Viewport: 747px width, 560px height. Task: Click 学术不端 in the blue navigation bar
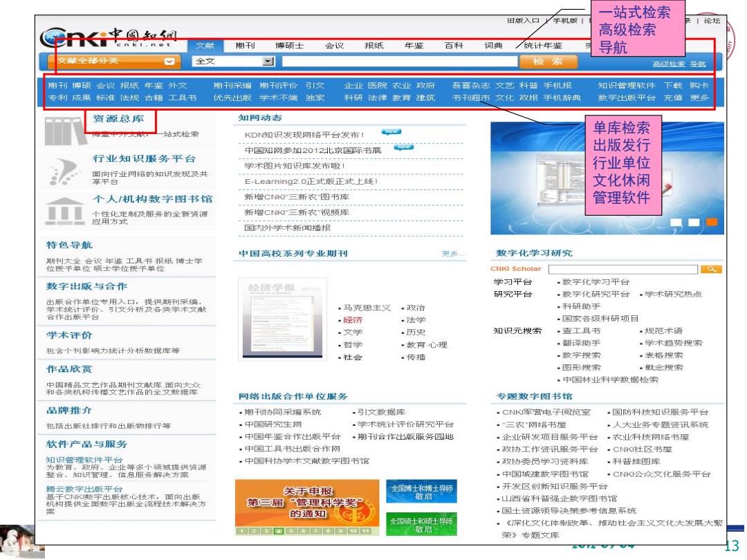279,97
